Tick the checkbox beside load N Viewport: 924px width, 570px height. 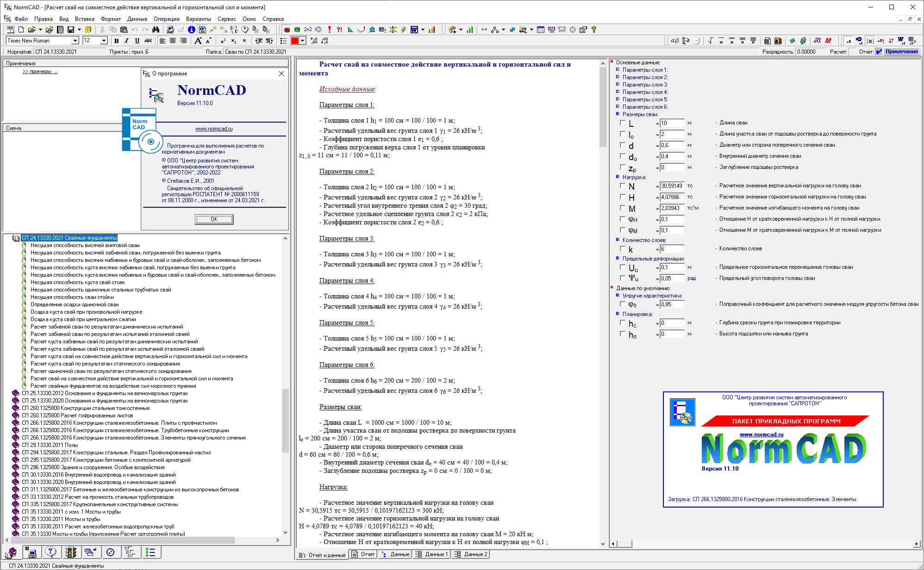coord(623,186)
